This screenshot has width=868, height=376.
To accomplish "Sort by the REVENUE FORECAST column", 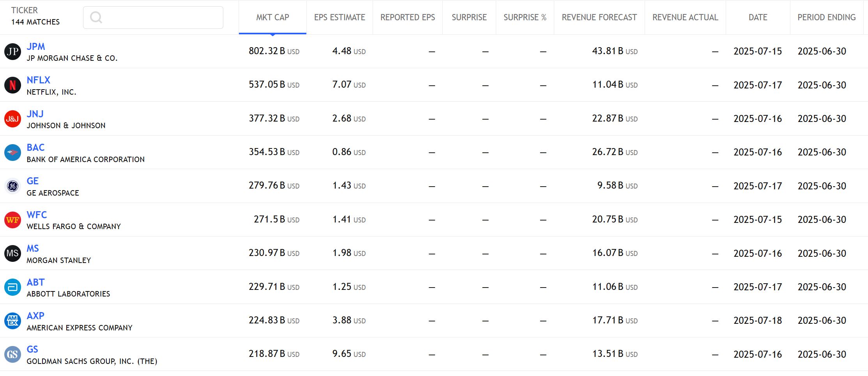I will (x=599, y=17).
